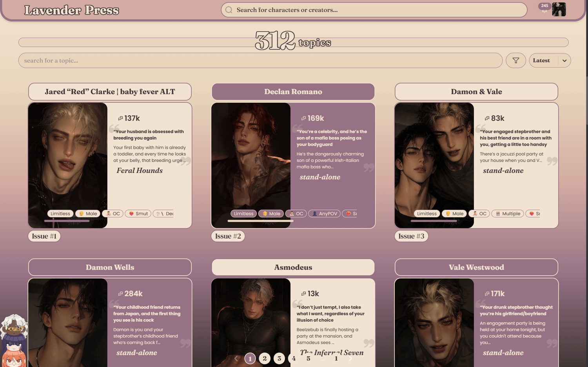Click the '137k' count on Jared's card

pyautogui.click(x=132, y=118)
